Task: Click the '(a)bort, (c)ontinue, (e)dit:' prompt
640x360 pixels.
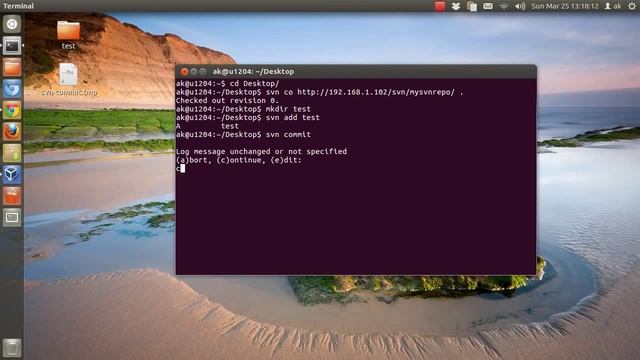Action: pyautogui.click(x=239, y=160)
